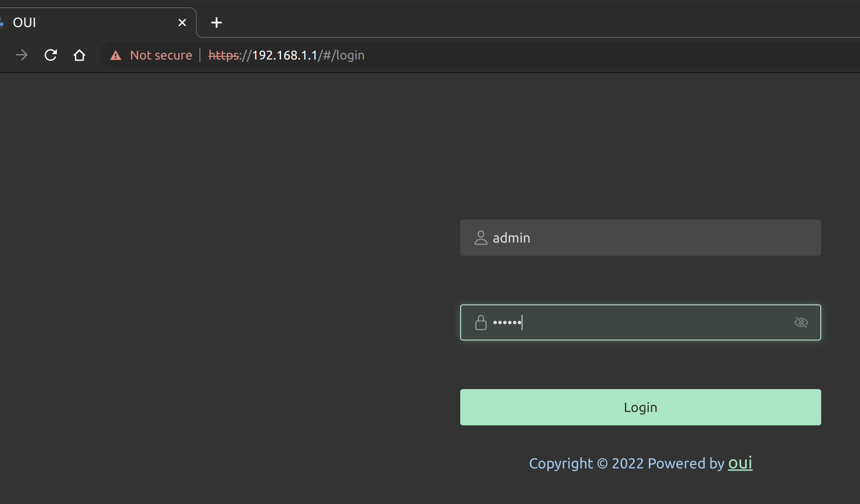Click the warning triangle in the address bar

coord(116,55)
